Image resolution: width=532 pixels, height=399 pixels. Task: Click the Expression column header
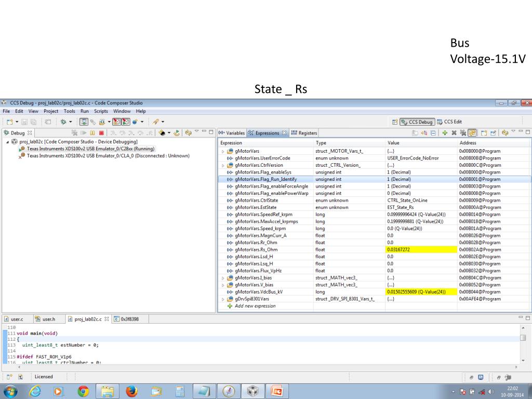click(265, 143)
